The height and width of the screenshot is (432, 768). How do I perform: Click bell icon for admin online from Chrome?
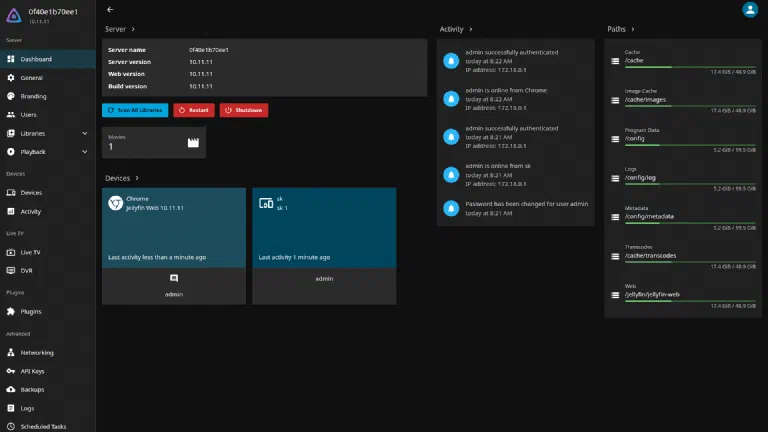point(451,99)
